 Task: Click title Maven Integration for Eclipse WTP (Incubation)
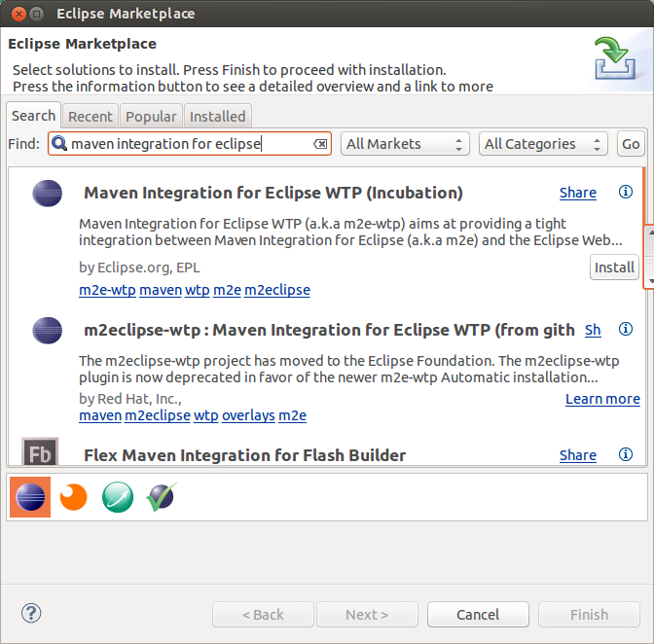click(x=273, y=193)
